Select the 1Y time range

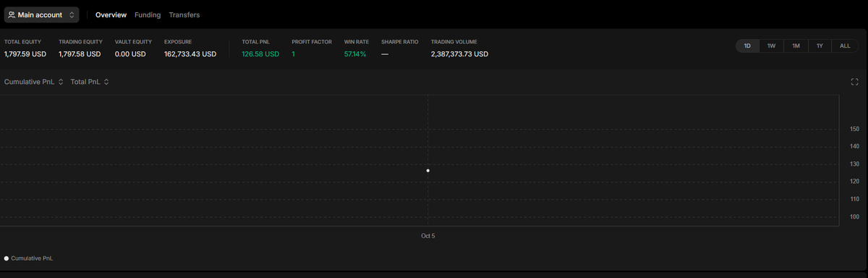(820, 46)
